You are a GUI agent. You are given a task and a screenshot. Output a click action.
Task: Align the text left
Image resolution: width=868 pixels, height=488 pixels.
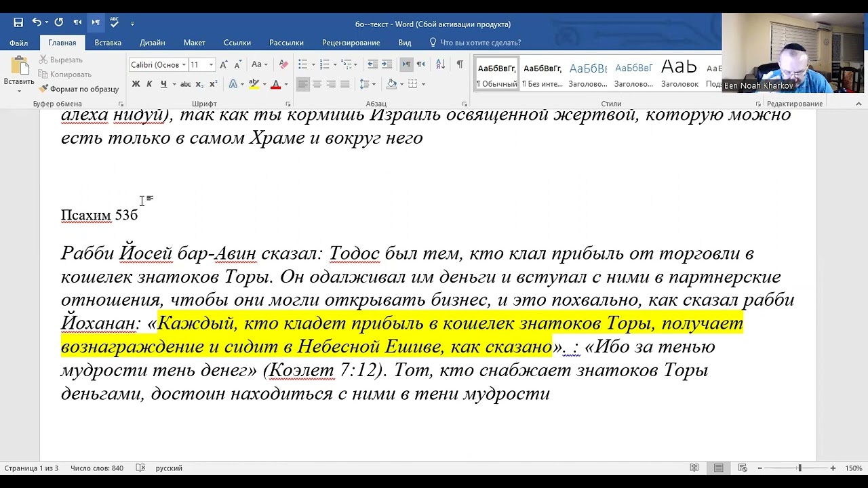pos(302,84)
